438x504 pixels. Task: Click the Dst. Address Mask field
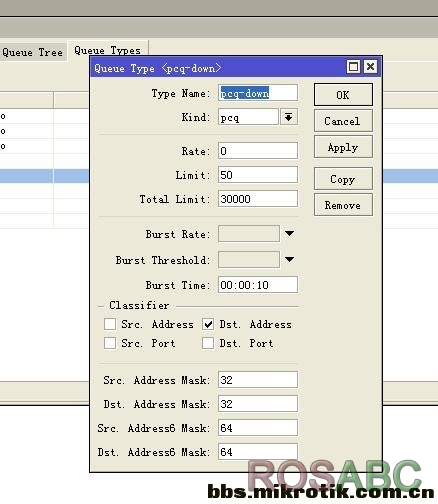point(258,404)
